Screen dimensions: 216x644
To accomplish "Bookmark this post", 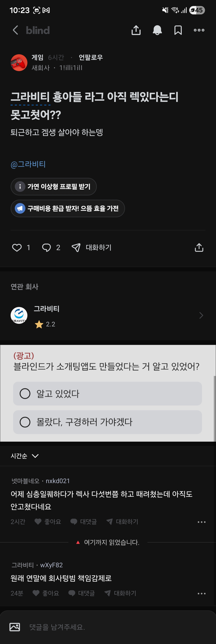I will 178,30.
